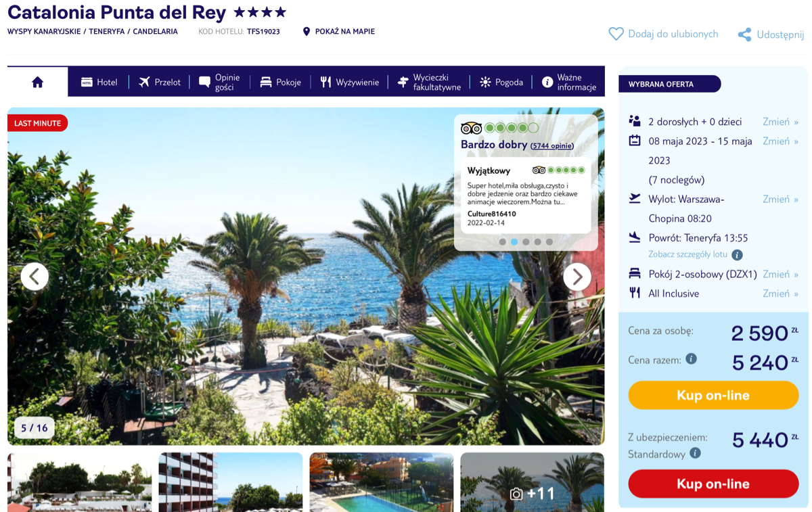
Task: Click the red Kup on-line button
Action: [x=713, y=484]
